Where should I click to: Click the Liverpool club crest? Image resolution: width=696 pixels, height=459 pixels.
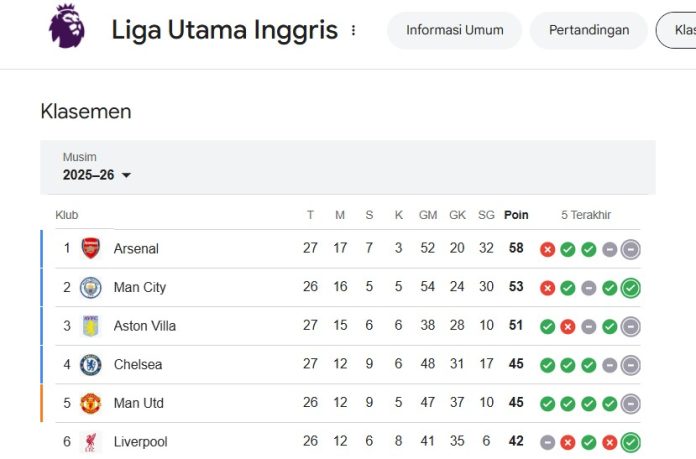coord(91,442)
